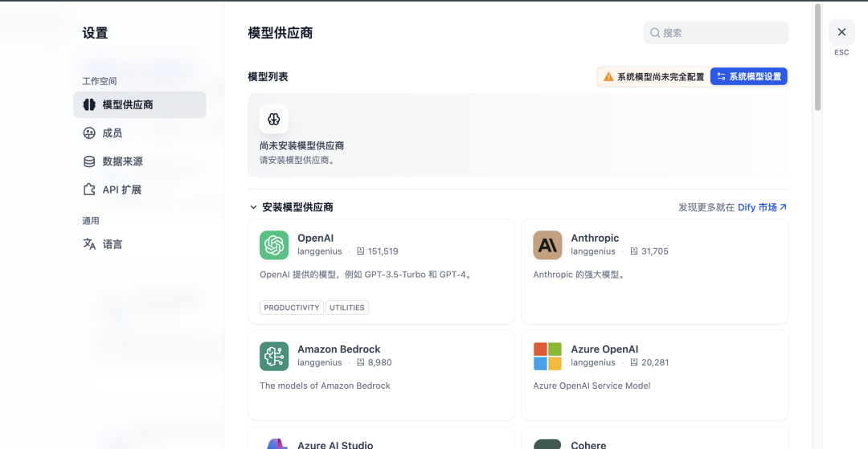Click the magnifier icon in search box

click(x=655, y=33)
